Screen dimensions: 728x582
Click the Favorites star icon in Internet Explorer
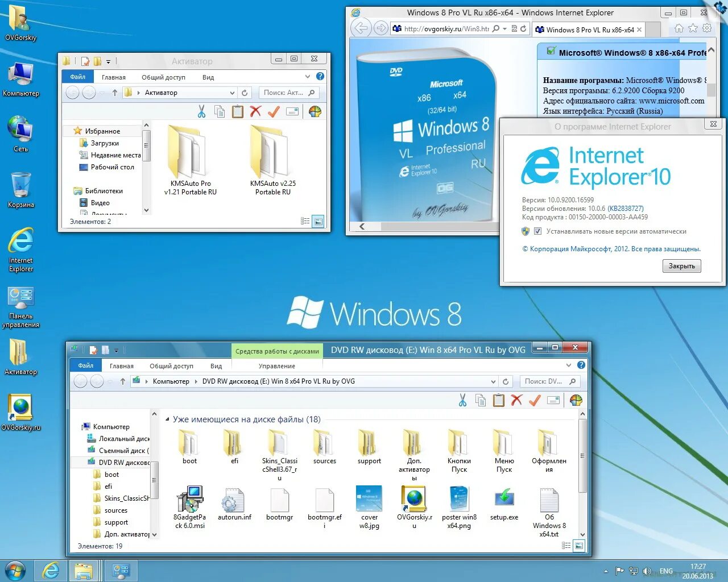click(x=693, y=28)
